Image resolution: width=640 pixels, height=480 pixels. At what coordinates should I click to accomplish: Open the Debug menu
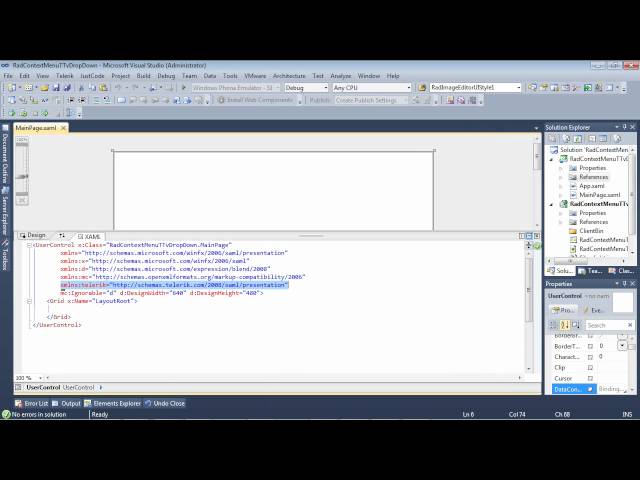pyautogui.click(x=166, y=76)
